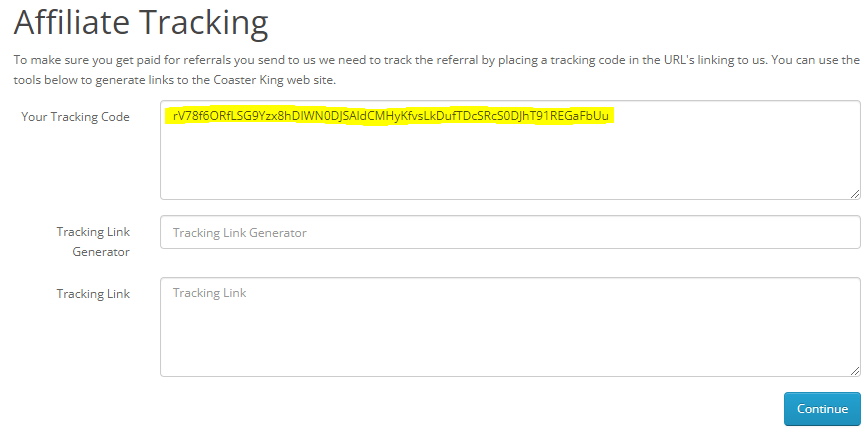Click the "Tracking Link" label beside the bottom textarea
This screenshot has width=868, height=441.
93,294
